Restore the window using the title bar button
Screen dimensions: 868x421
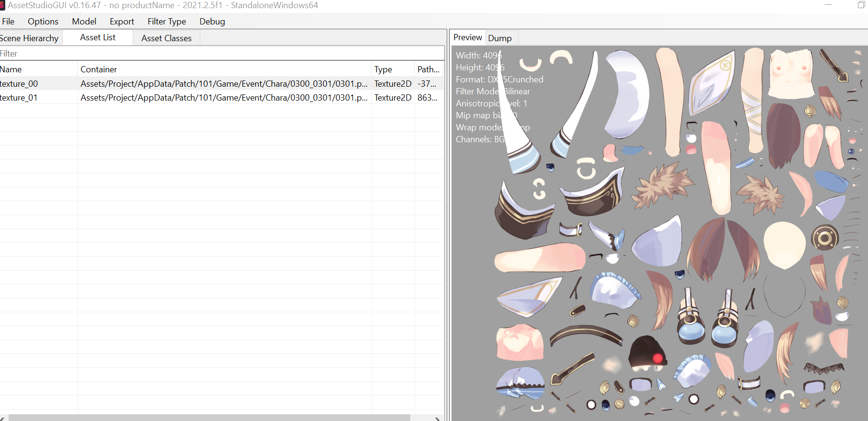click(861, 5)
